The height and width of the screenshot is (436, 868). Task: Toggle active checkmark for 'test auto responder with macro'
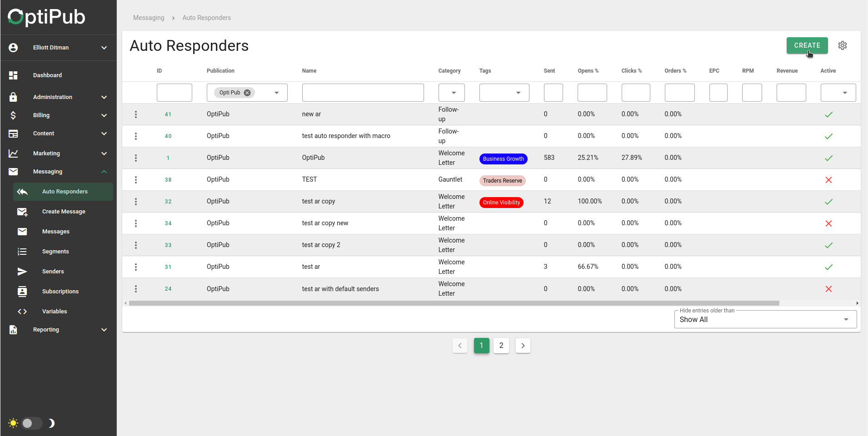[x=828, y=136]
